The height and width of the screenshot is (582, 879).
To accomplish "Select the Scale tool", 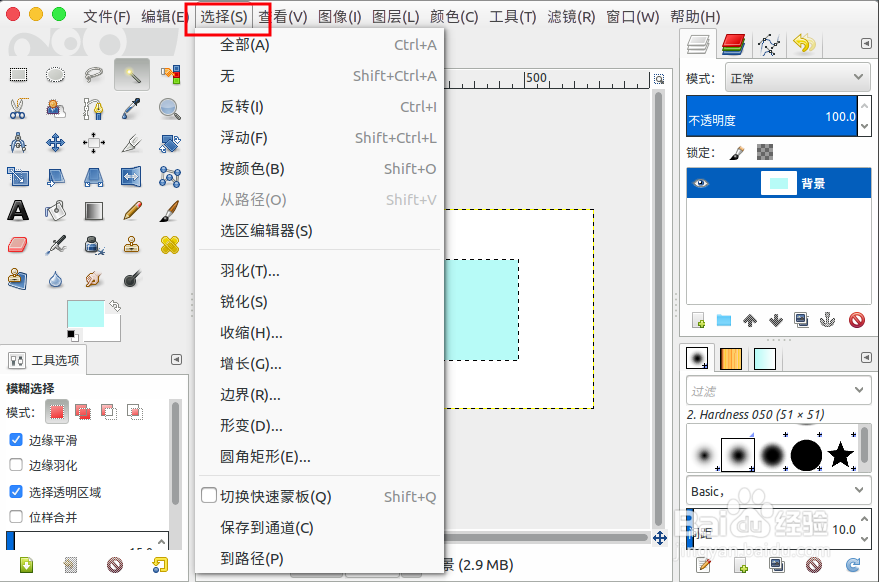I will [18, 177].
